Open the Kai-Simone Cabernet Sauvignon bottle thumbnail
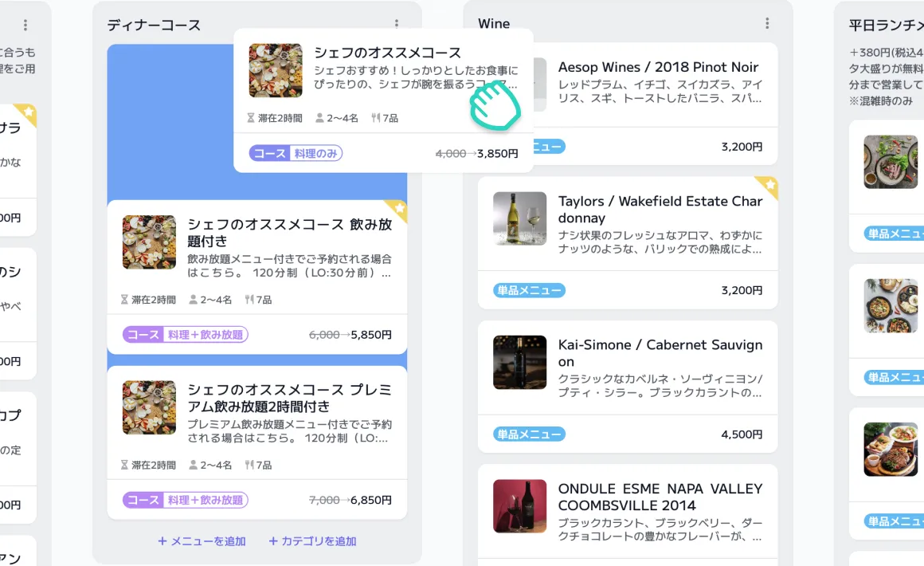The width and height of the screenshot is (924, 566). click(519, 362)
